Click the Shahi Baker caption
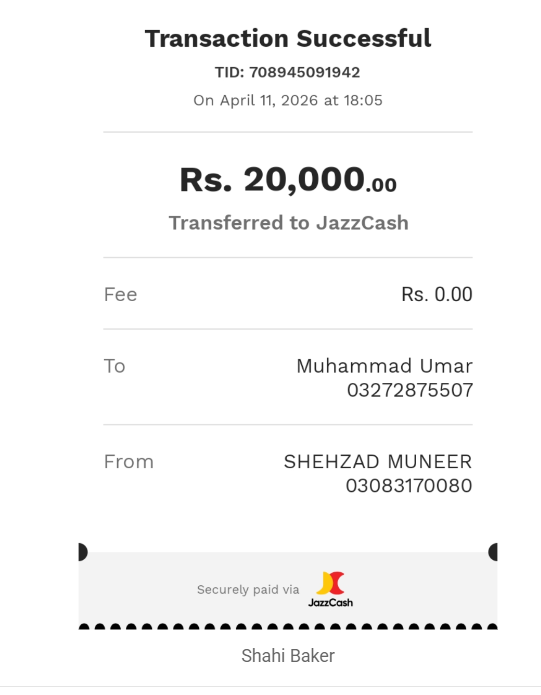The image size is (541, 695). tap(288, 656)
